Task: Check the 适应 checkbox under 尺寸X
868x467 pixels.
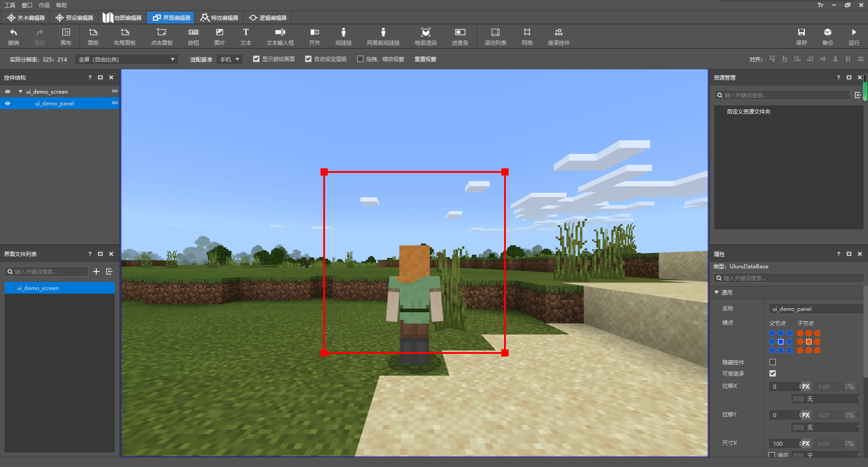Action: coord(772,455)
